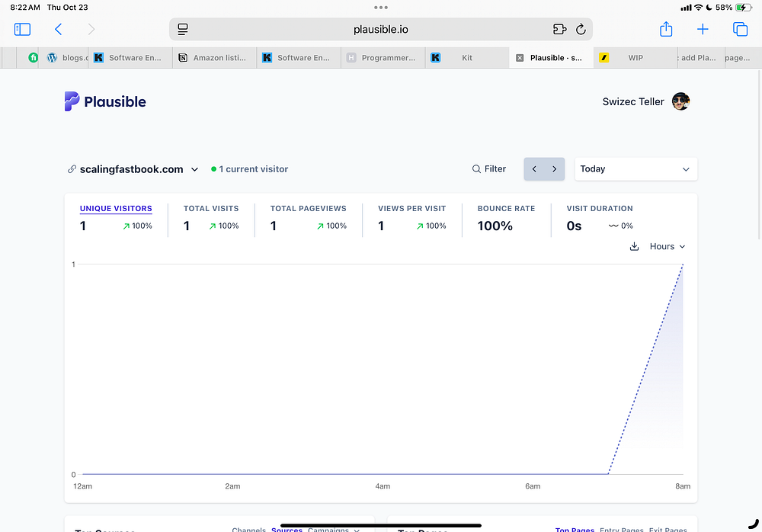Open the Safari sidebar panel
This screenshot has width=762, height=532.
click(x=22, y=29)
